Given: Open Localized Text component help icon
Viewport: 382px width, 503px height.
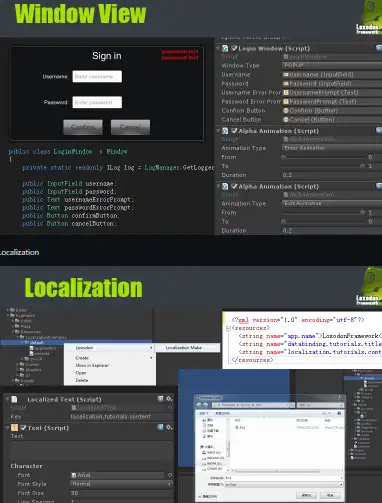Looking at the screenshot, I should (x=160, y=399).
